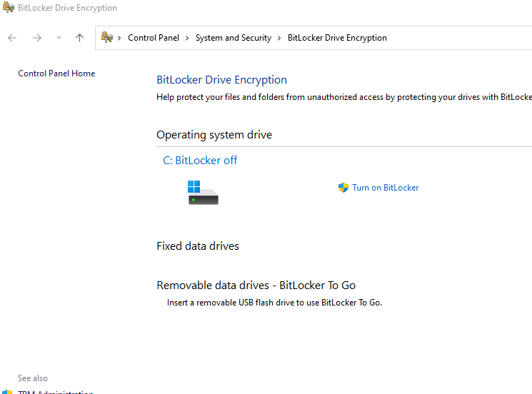Image resolution: width=532 pixels, height=394 pixels.
Task: Expand chevron after Control Panel breadcrumb
Action: (187, 38)
